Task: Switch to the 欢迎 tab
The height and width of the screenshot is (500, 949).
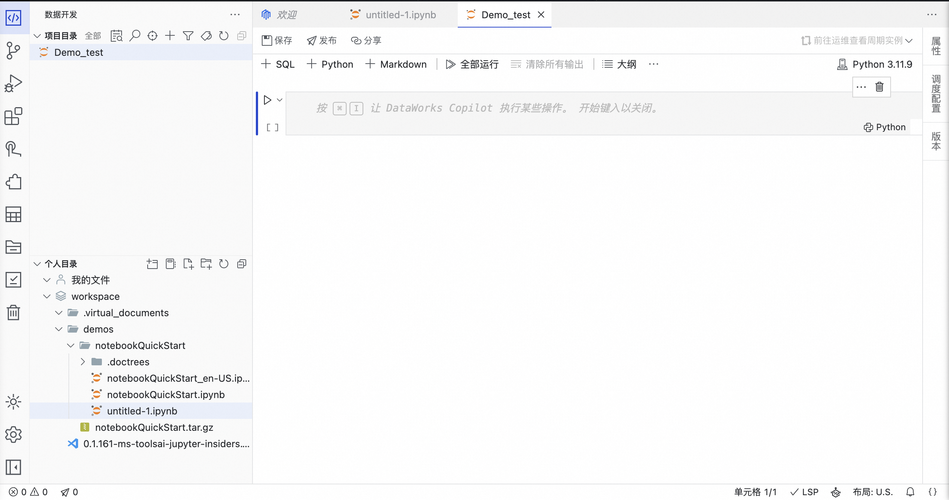Action: coord(279,15)
